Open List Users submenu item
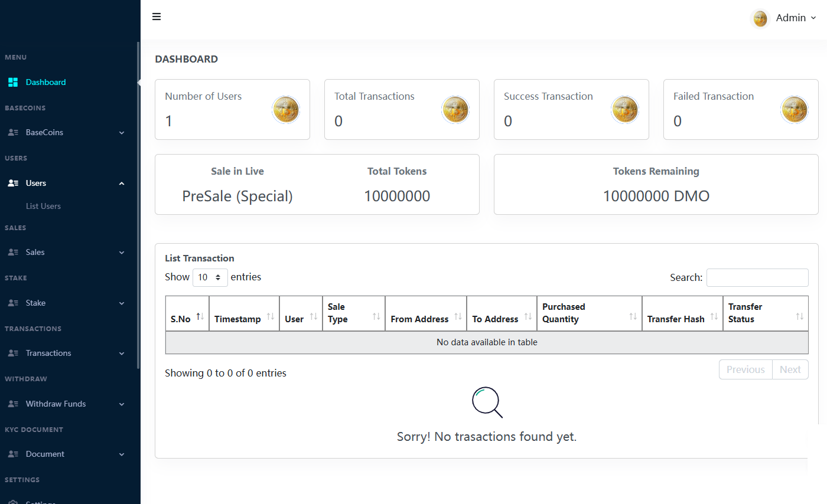Viewport: 827px width, 504px height. pos(43,206)
